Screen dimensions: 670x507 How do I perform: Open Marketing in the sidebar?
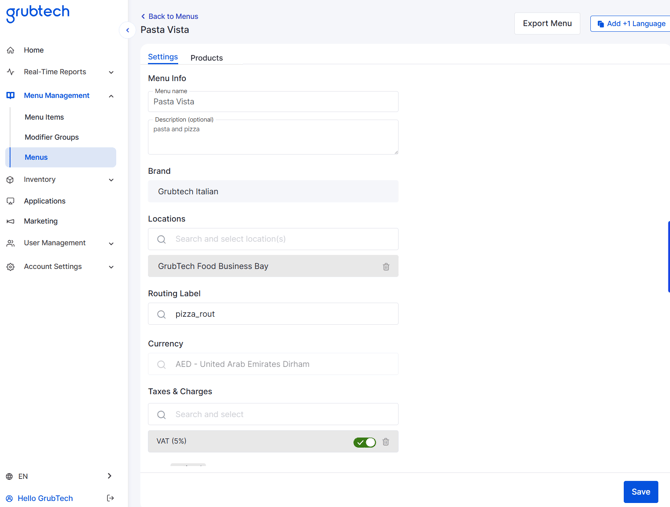coord(41,221)
